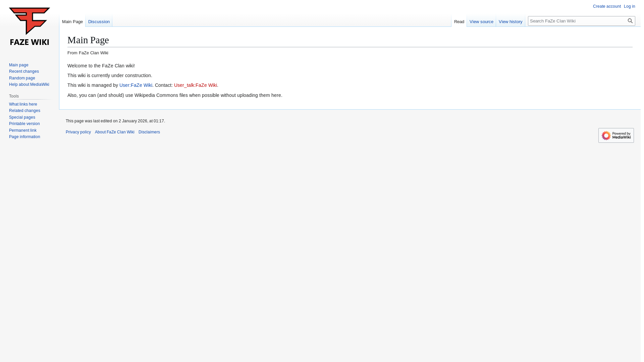Click the Main Page heading

click(x=88, y=40)
